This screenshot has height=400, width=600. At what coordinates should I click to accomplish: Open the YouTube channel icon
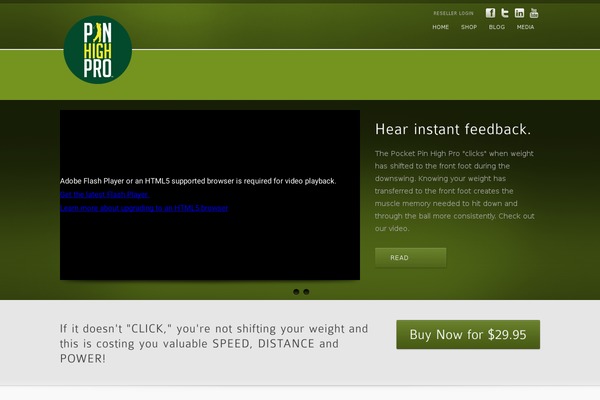[x=534, y=13]
